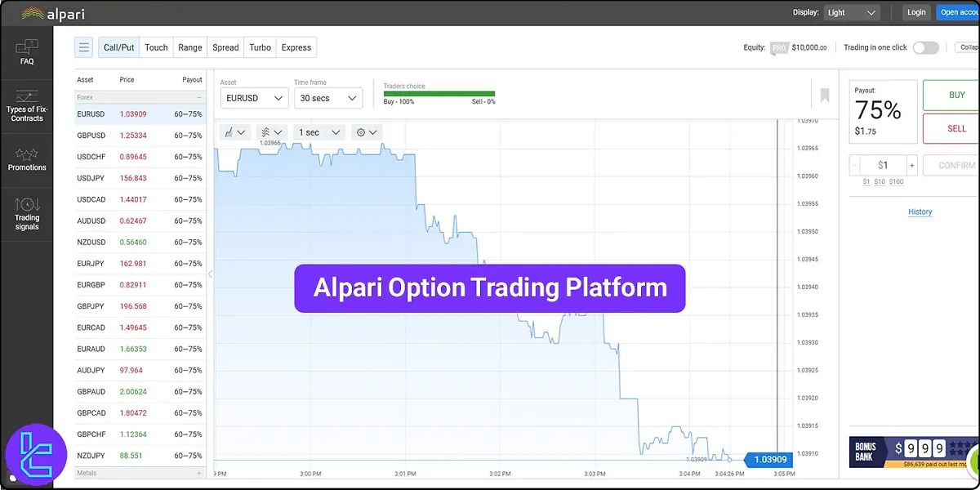Select the Touch contract tab
Viewport: 980px width, 490px height.
tap(155, 47)
